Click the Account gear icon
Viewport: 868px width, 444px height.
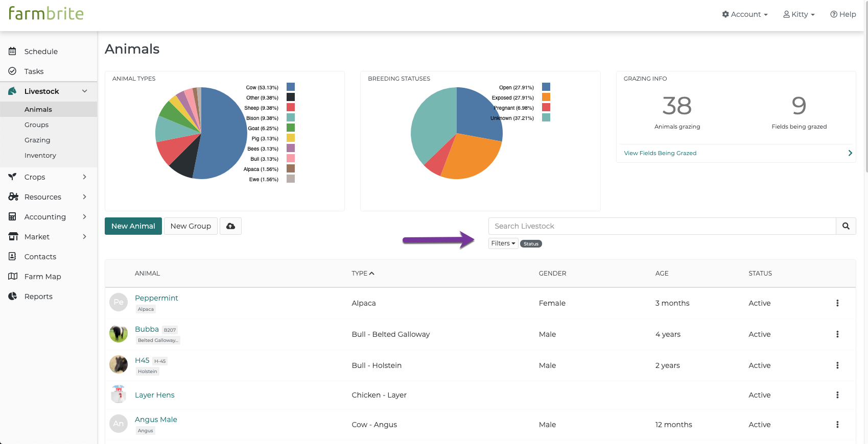click(x=725, y=14)
